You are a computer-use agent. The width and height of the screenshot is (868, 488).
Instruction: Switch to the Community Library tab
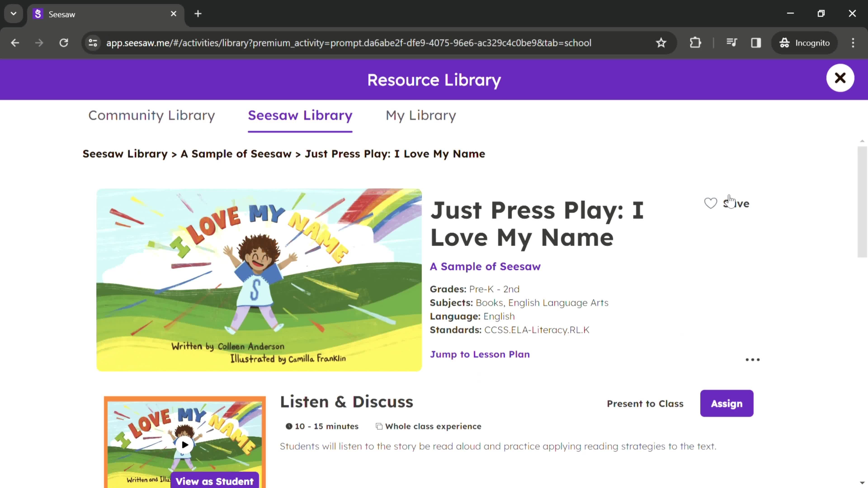pos(152,115)
